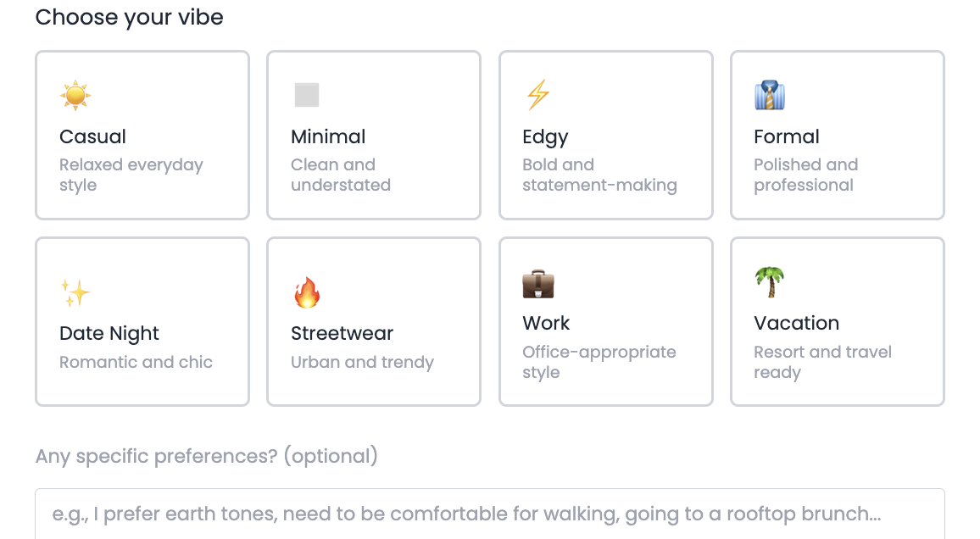Focus the specific preferences text field
The width and height of the screenshot is (980, 539).
(489, 514)
